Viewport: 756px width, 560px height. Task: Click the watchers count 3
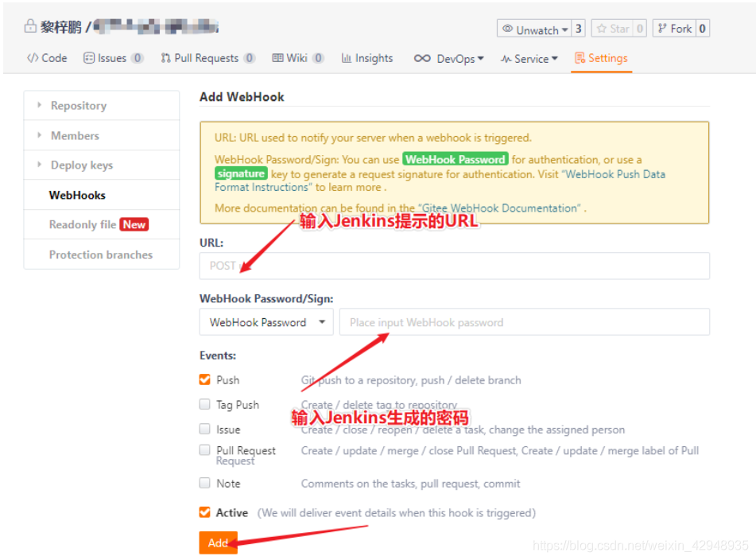point(578,29)
